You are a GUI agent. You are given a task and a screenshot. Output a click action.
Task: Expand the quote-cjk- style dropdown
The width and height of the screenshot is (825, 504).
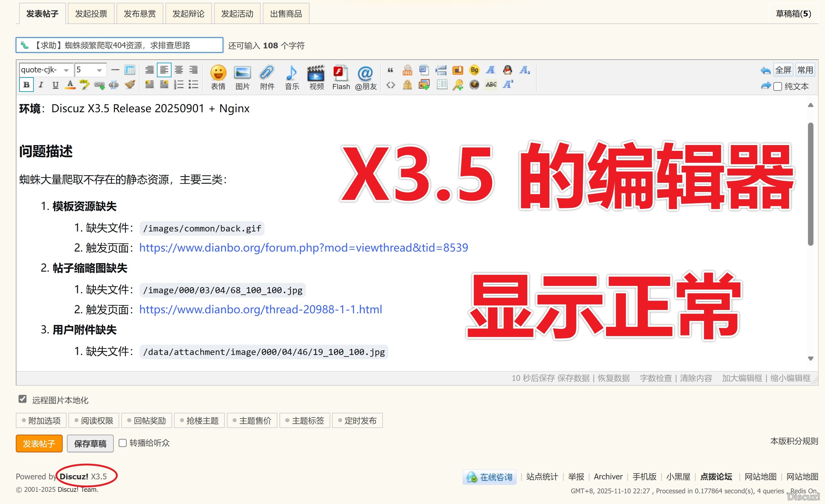(x=66, y=70)
